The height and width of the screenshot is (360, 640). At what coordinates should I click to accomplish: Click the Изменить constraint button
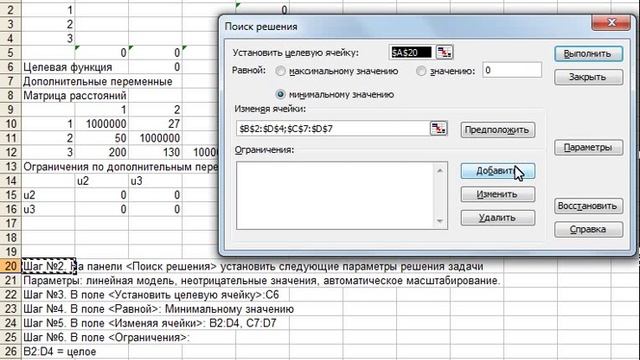point(498,194)
